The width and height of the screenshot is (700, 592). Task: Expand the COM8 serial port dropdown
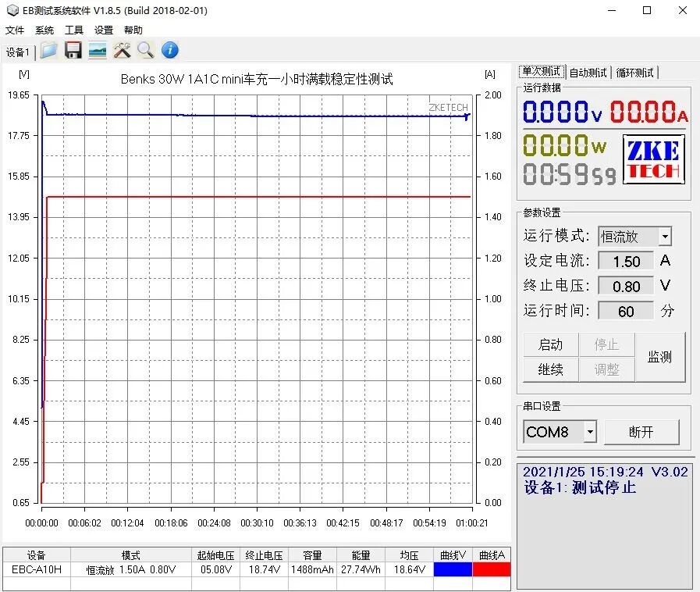(x=590, y=432)
